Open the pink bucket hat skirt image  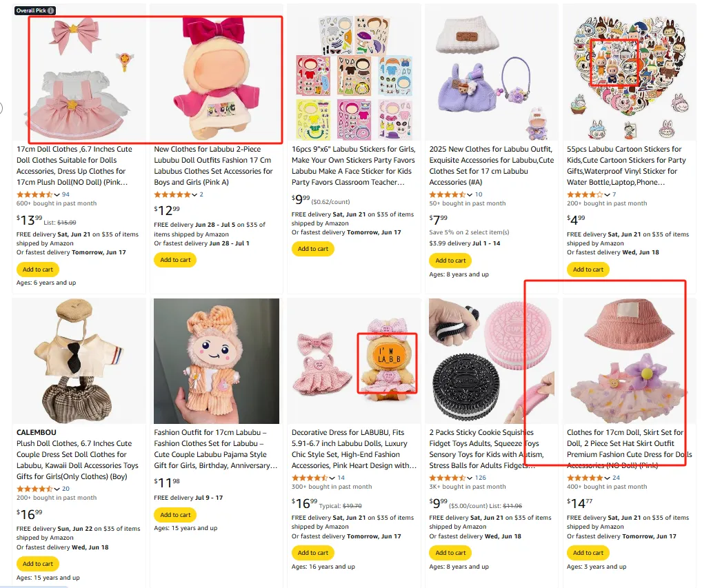point(630,361)
